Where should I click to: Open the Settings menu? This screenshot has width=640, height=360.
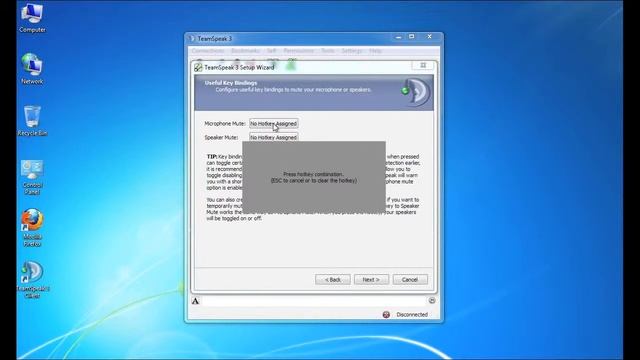tap(352, 51)
